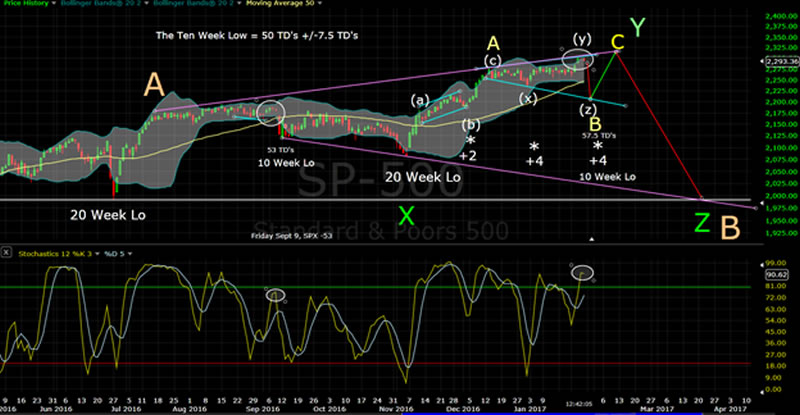Click the Jan 2017 date axis label
The width and height of the screenshot is (800, 415).
click(529, 409)
